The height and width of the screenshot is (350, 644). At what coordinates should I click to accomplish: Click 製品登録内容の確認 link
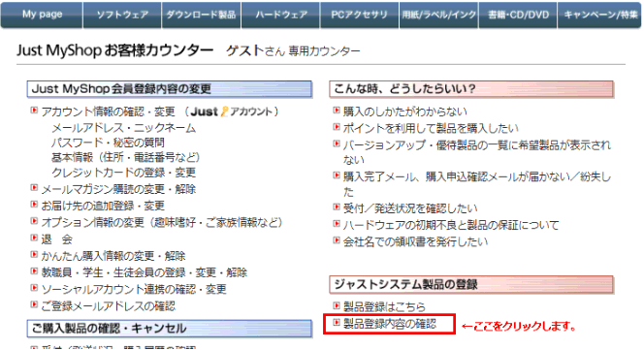pyautogui.click(x=390, y=324)
